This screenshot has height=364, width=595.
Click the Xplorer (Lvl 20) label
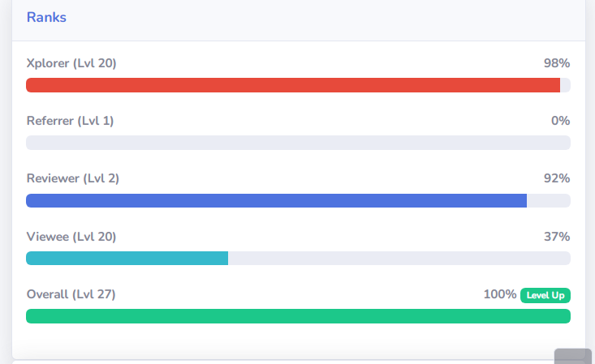point(71,63)
